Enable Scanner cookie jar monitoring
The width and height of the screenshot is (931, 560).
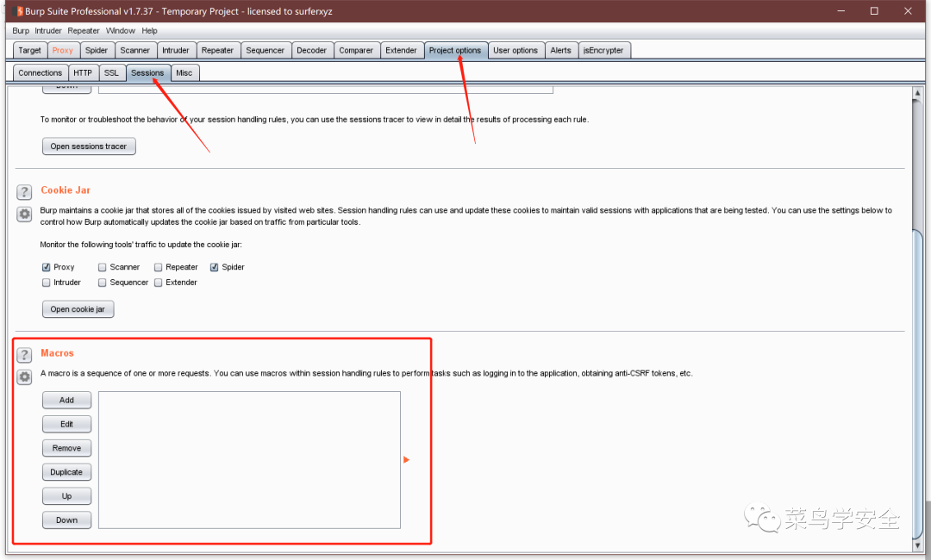(102, 268)
